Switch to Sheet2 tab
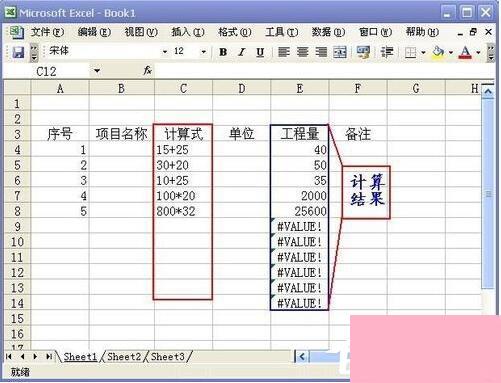 [x=124, y=357]
